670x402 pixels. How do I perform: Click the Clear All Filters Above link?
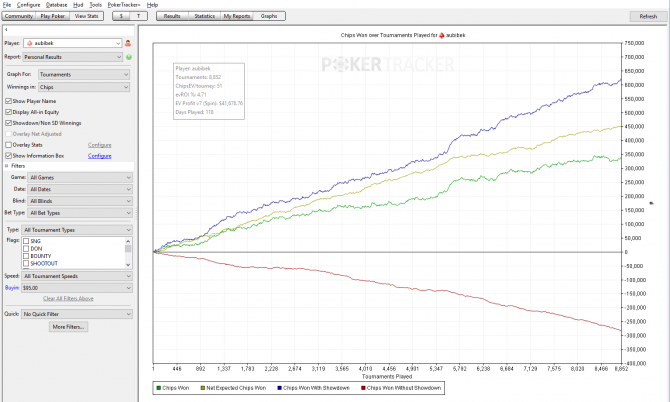point(68,299)
